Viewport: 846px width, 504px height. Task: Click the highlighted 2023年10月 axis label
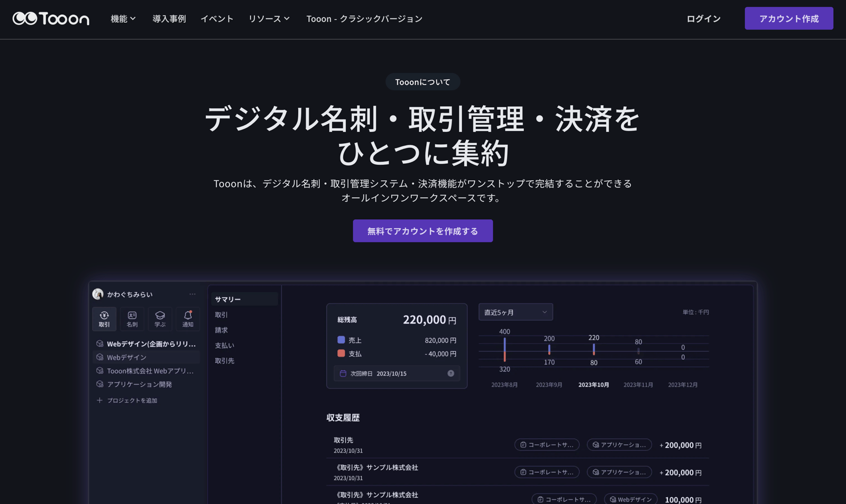pos(594,385)
